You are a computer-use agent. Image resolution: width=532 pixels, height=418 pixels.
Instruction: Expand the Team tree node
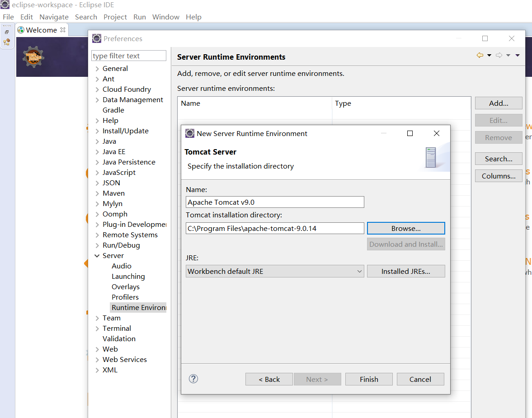(97, 318)
